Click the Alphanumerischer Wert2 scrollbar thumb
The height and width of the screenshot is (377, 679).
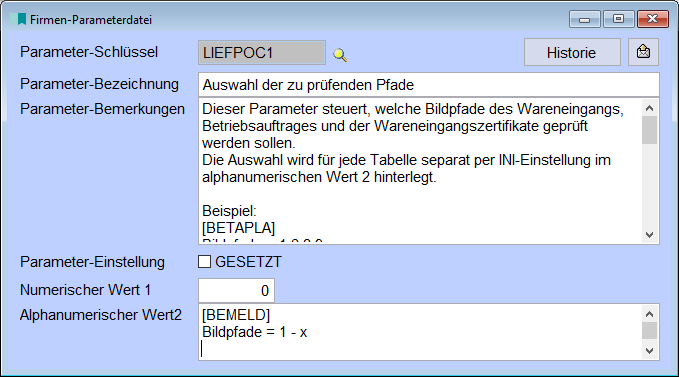coord(649,331)
